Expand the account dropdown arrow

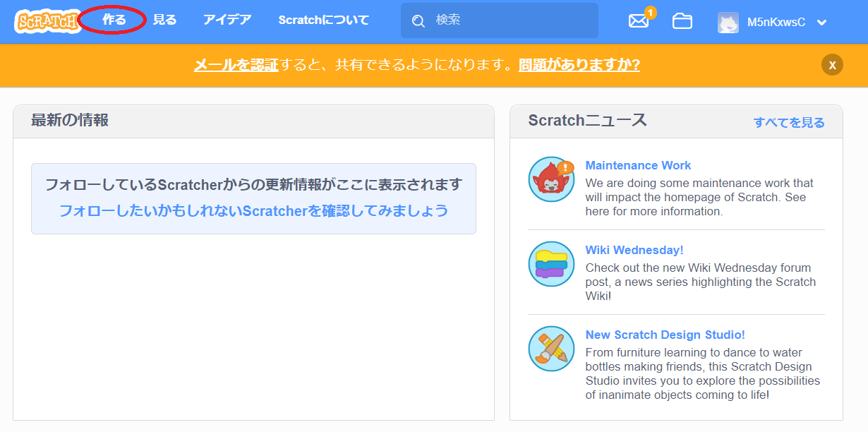pos(821,23)
